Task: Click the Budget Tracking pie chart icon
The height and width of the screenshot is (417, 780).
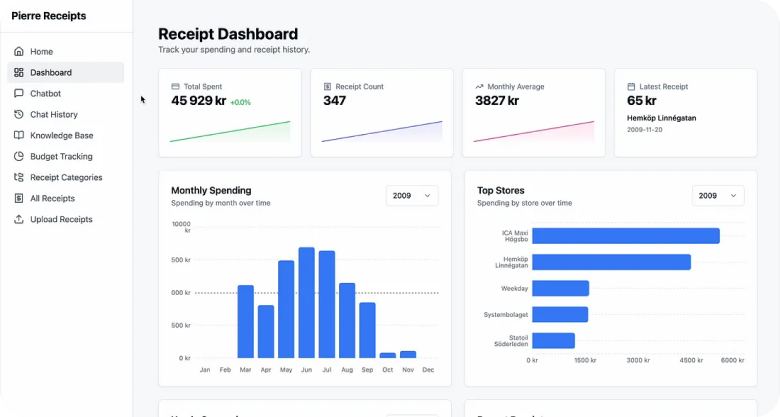Action: 19,156
